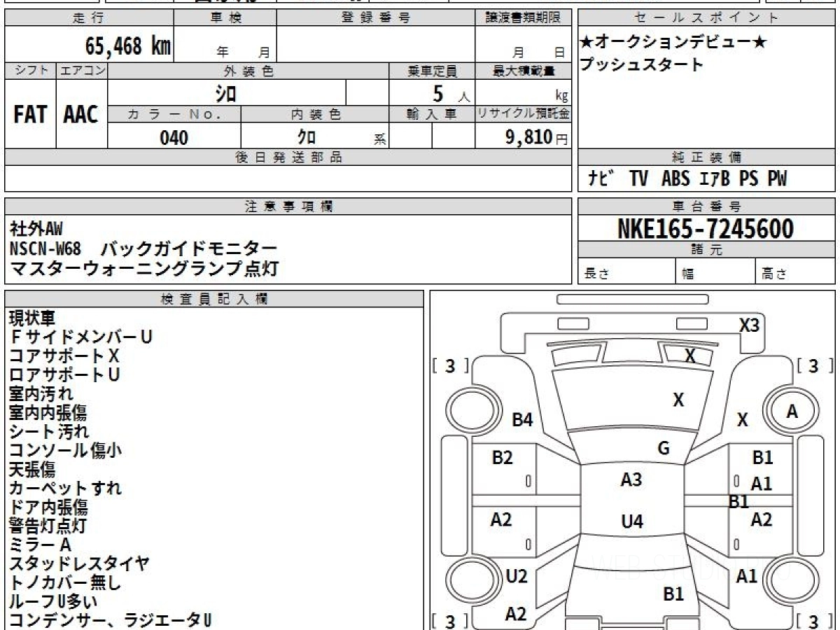Click the 後日発送部品 header
The image size is (840, 630).
[288, 157]
